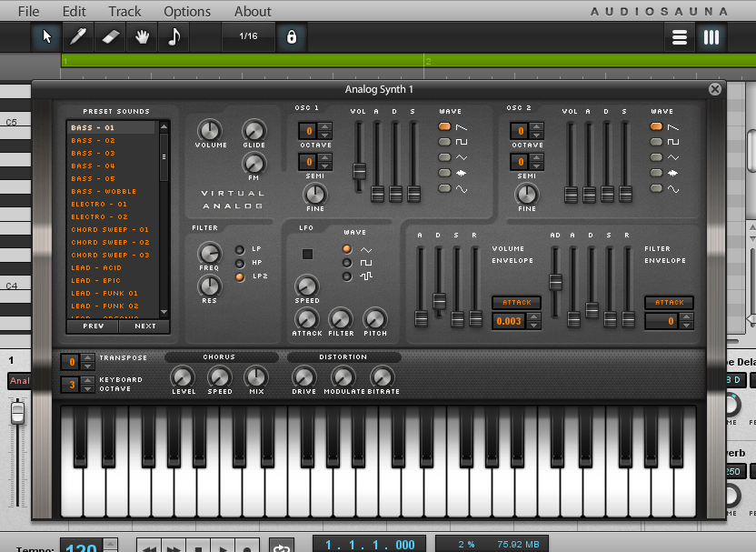
Task: Select the hand pan tool
Action: click(x=142, y=36)
